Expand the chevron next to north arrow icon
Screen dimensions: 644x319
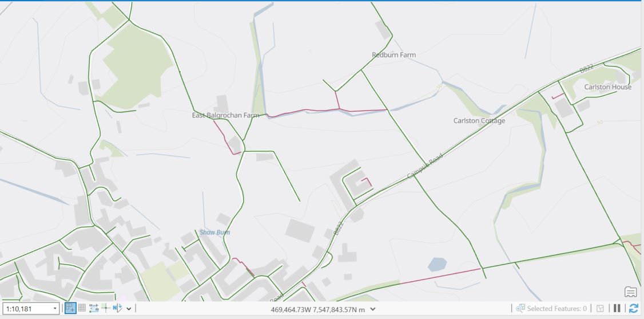(x=129, y=308)
